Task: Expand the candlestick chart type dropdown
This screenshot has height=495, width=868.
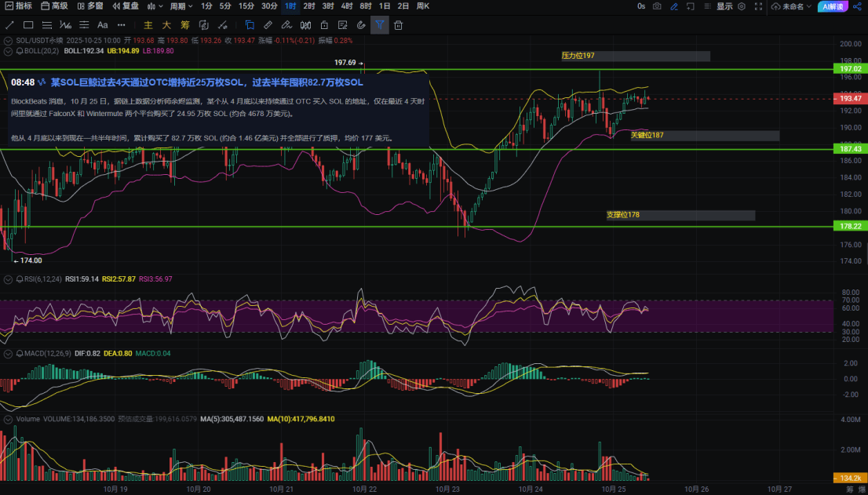Action: (155, 6)
